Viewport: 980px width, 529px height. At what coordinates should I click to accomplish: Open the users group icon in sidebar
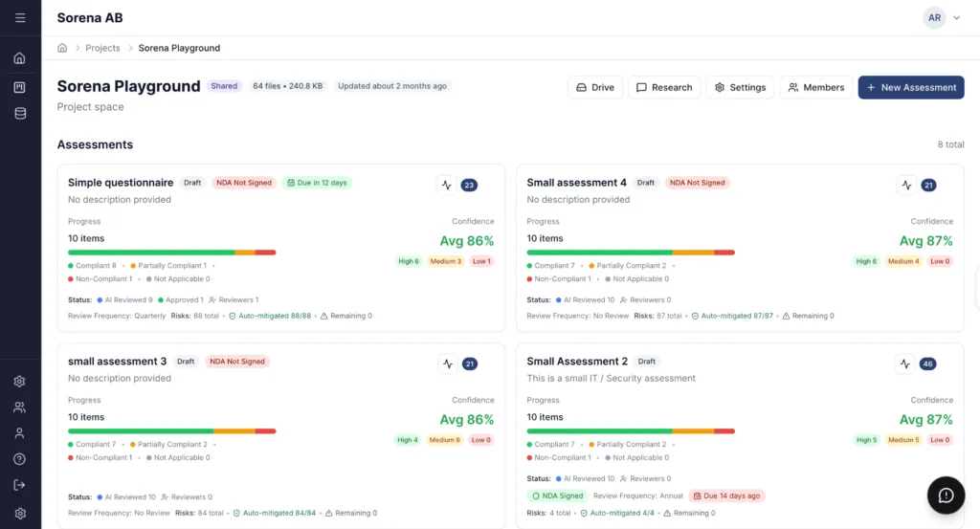point(20,408)
